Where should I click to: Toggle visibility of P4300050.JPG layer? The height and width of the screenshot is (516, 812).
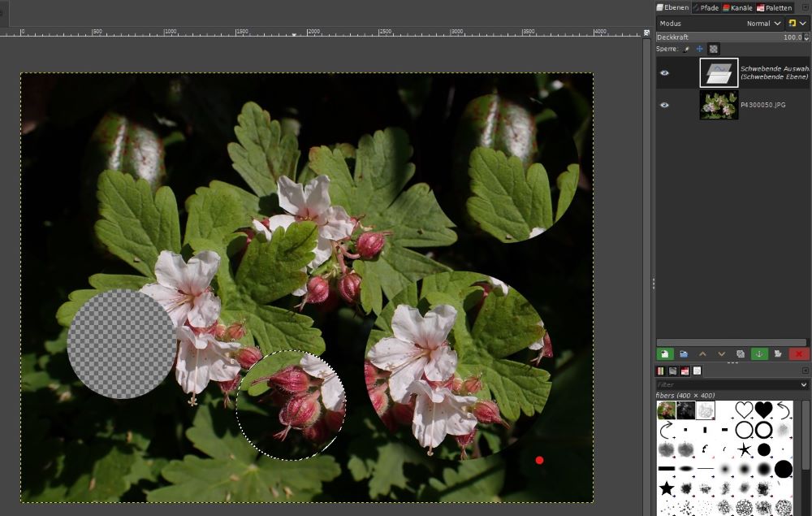pyautogui.click(x=664, y=105)
